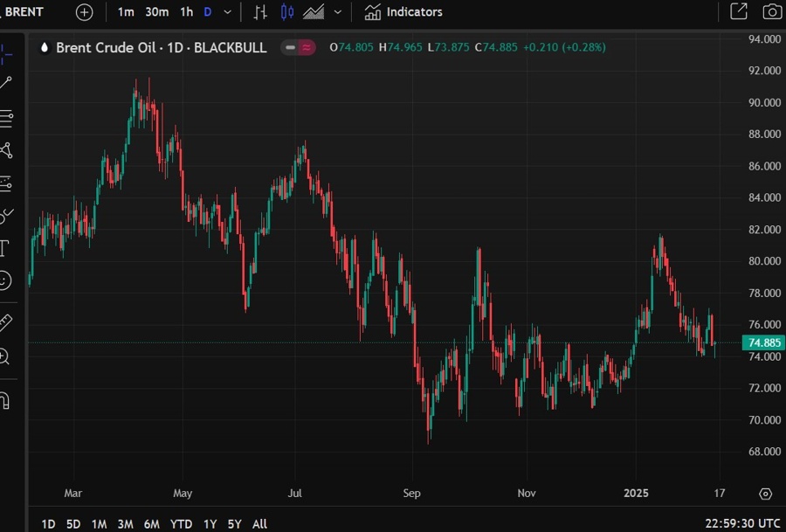Expand the time interval dropdown arrow
The image size is (786, 532).
click(228, 12)
